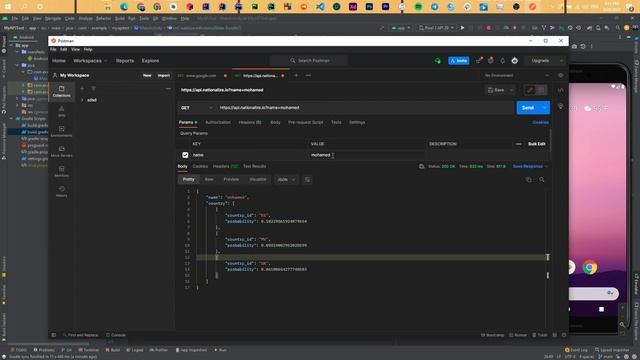Open the user avatar icon in header
Viewport: 640px width, 360px height.
click(x=515, y=61)
